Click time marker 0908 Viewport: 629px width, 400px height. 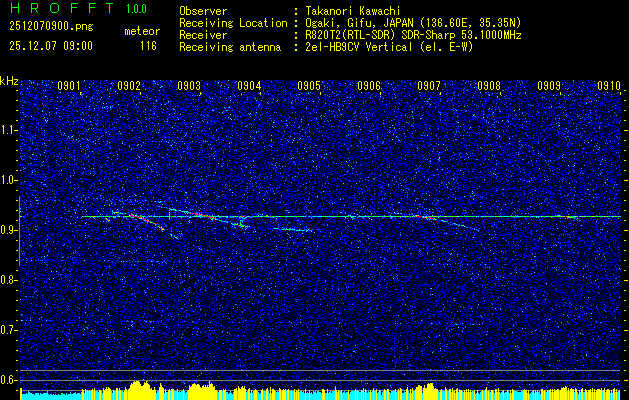click(489, 86)
